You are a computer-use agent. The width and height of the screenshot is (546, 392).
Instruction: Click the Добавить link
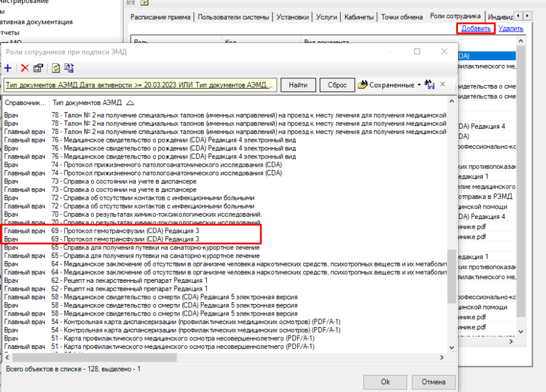[476, 29]
